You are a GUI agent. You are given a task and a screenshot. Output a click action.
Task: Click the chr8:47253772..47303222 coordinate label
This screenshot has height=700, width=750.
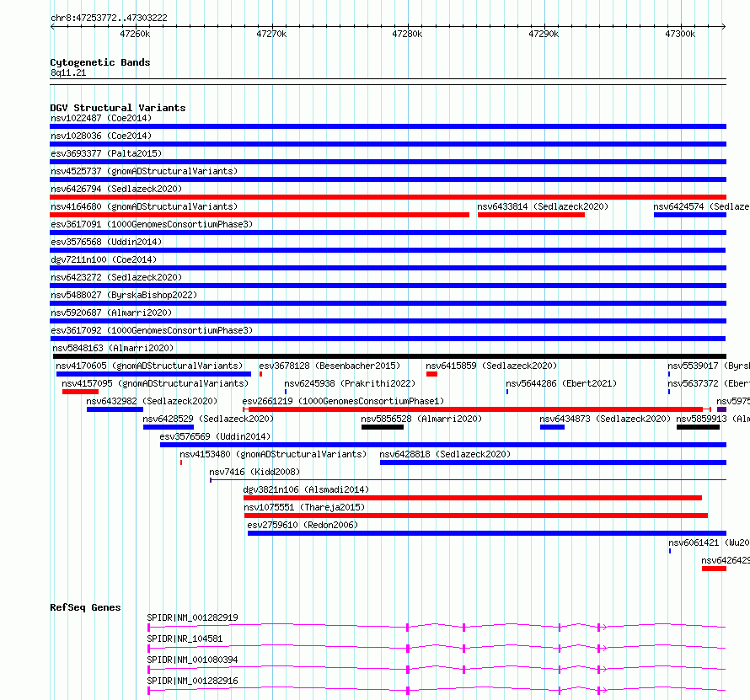(x=109, y=19)
